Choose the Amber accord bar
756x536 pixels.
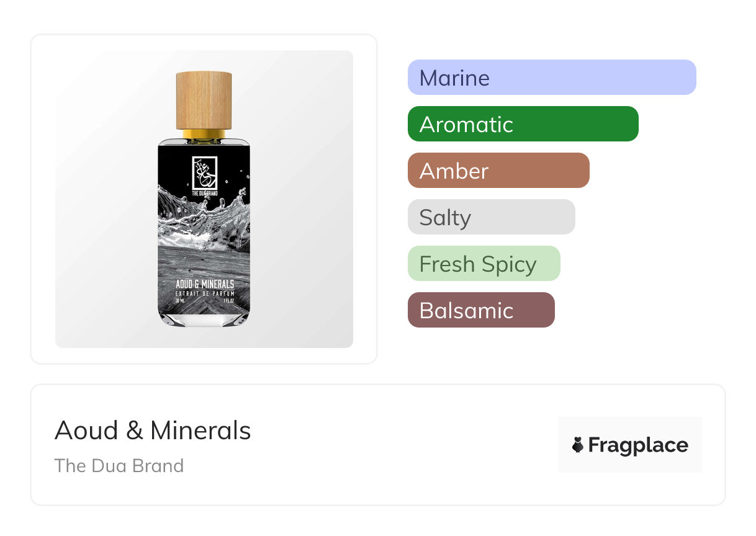coord(498,171)
